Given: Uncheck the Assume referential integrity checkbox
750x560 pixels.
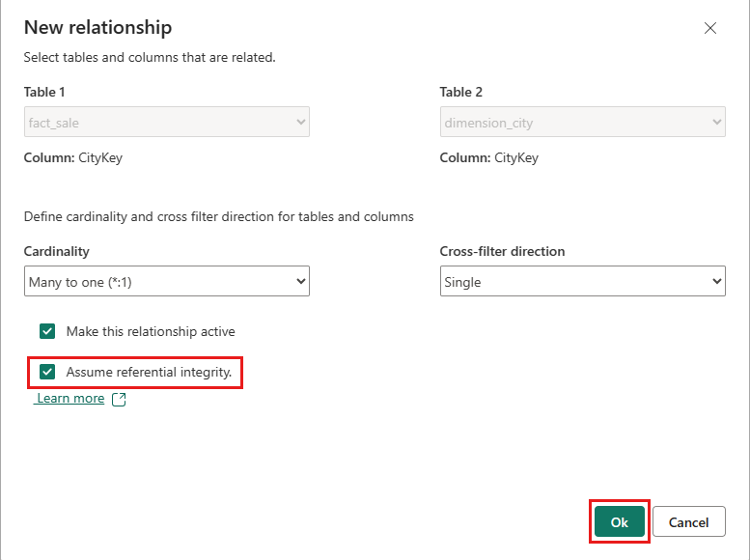Looking at the screenshot, I should (47, 372).
